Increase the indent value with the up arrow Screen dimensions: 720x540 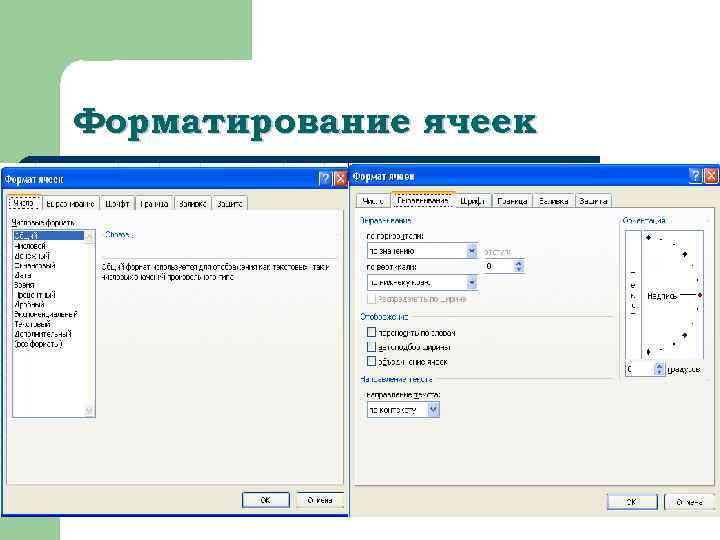[x=519, y=263]
